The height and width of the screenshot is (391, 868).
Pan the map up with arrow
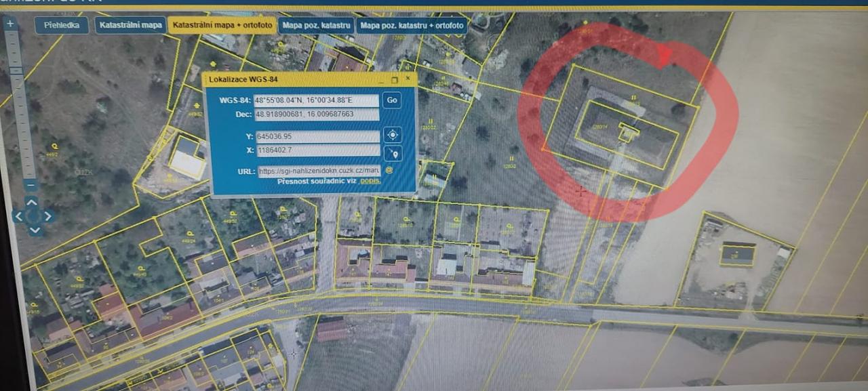point(33,201)
